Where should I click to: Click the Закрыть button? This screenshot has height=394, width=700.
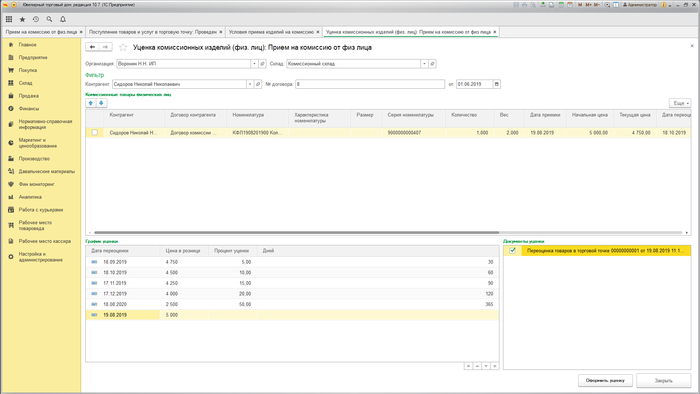coord(663,381)
